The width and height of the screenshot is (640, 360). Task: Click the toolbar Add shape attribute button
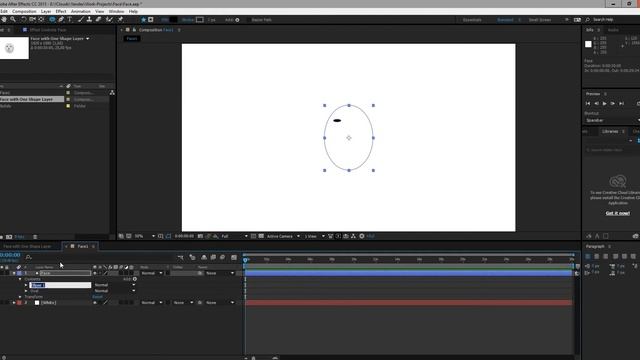coord(237,20)
